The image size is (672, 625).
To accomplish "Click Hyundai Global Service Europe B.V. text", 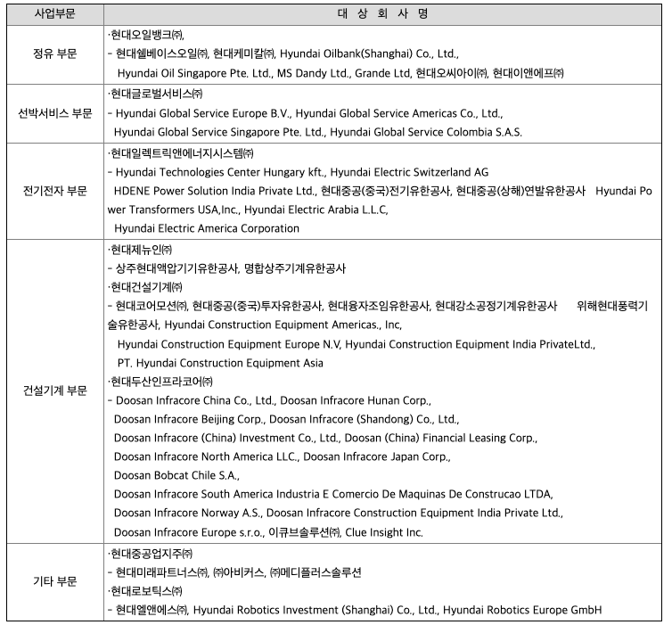I will pos(202,113).
